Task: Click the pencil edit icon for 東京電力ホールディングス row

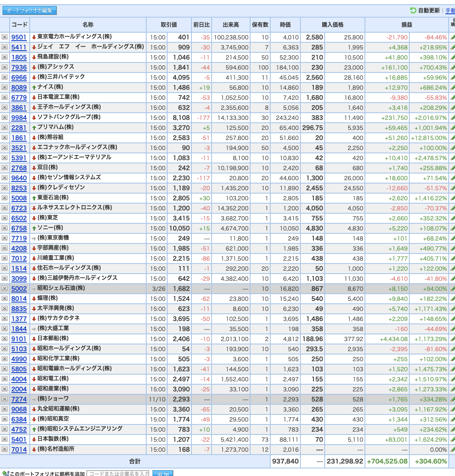Action: pos(452,37)
